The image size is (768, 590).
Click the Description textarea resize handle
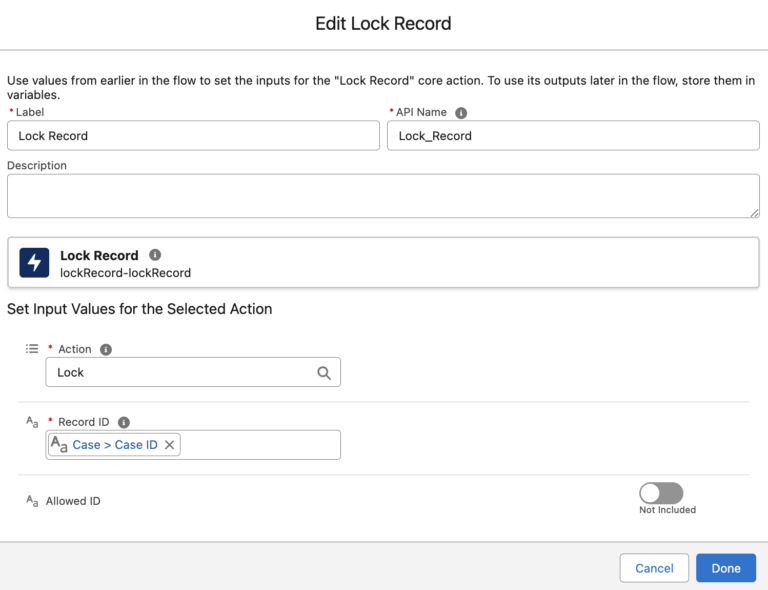(754, 212)
